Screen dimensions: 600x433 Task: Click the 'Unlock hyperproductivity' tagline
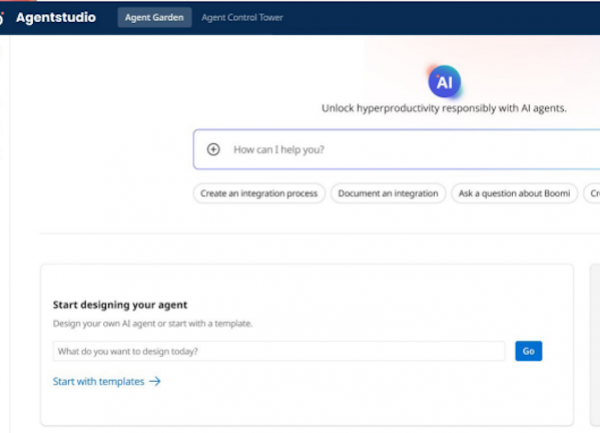click(444, 108)
